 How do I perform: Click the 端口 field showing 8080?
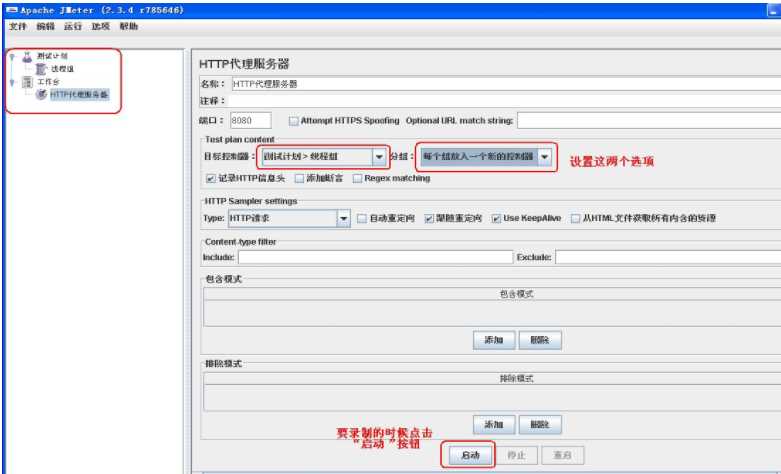(x=251, y=120)
